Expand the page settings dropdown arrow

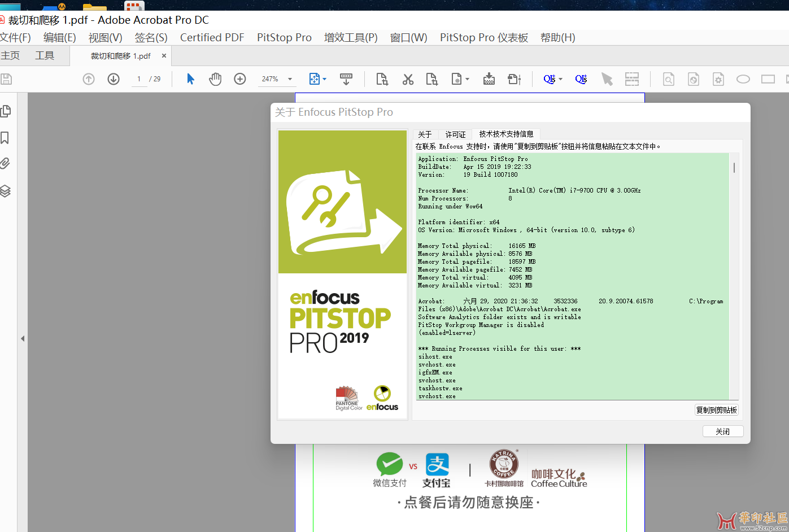(467, 79)
